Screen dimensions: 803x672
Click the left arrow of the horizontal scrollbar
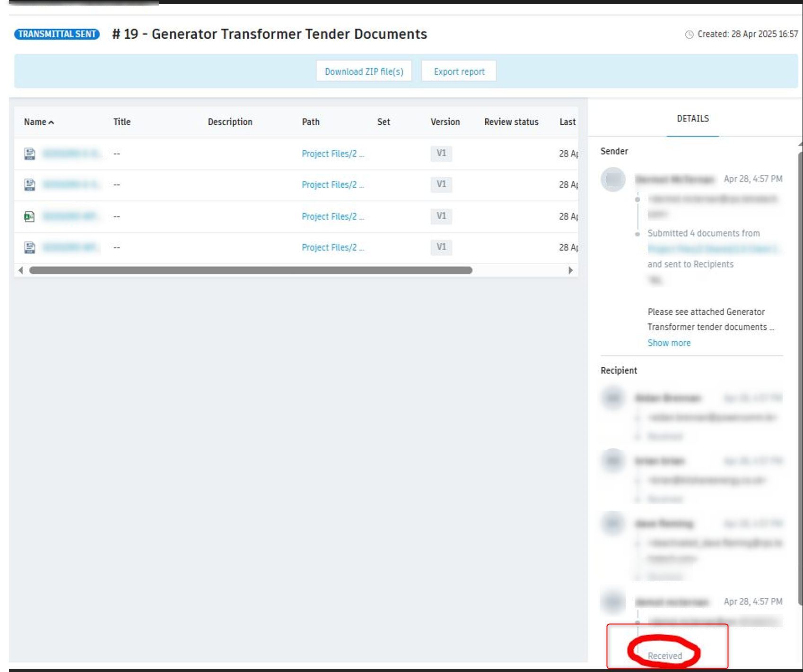21,270
